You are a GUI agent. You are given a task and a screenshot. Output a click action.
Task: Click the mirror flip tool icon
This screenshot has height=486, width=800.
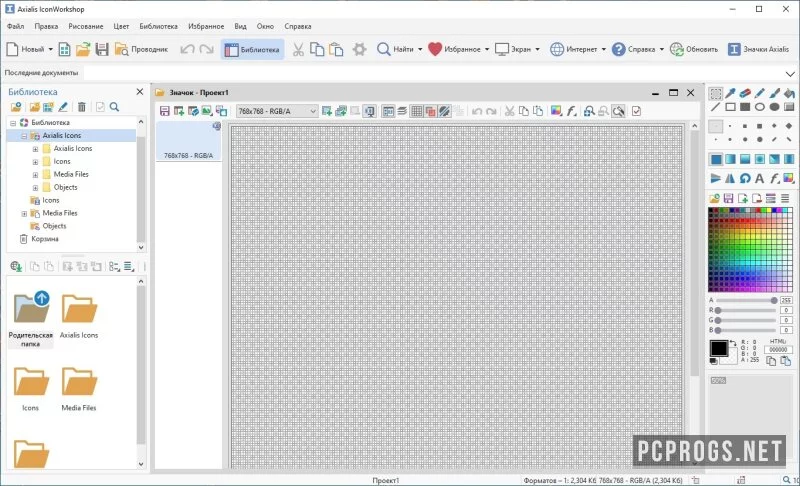click(x=730, y=178)
